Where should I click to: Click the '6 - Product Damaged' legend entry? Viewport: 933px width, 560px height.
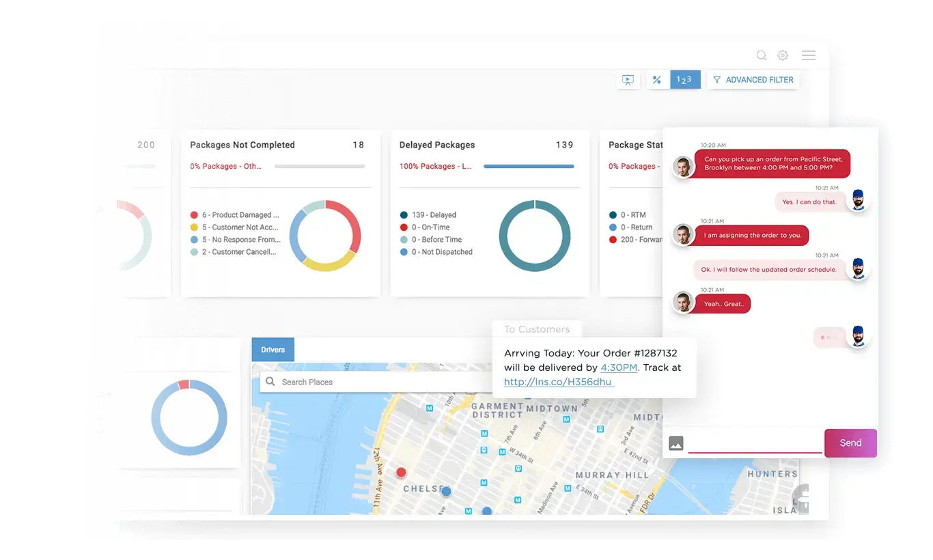pos(236,214)
